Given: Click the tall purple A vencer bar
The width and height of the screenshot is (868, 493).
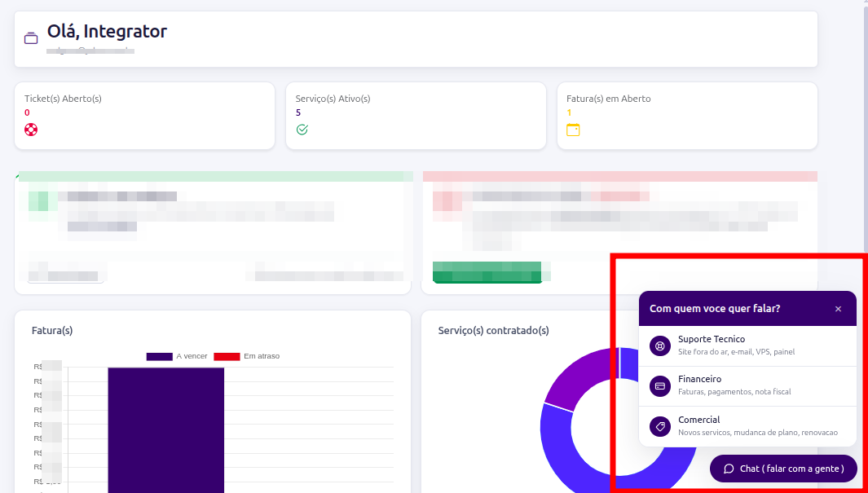Looking at the screenshot, I should click(x=166, y=430).
